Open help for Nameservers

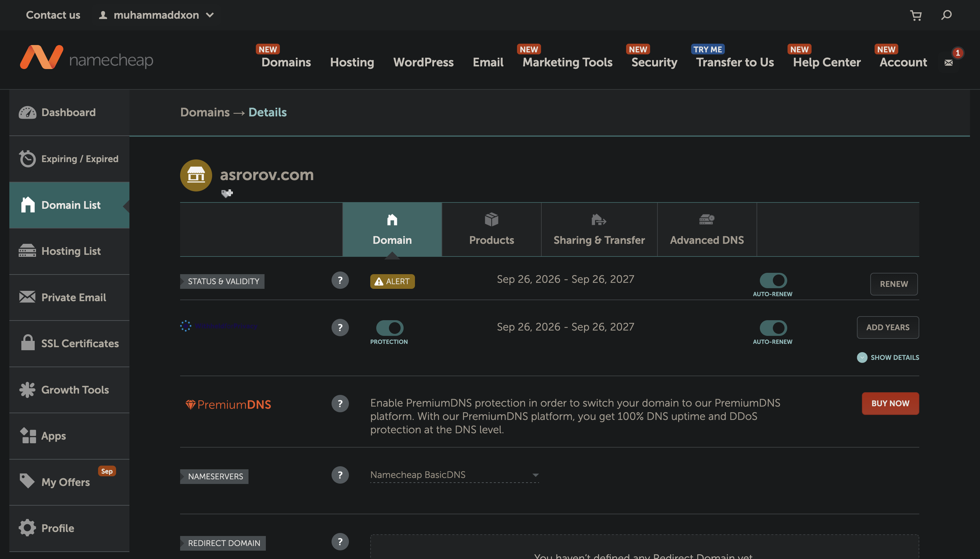pos(340,475)
